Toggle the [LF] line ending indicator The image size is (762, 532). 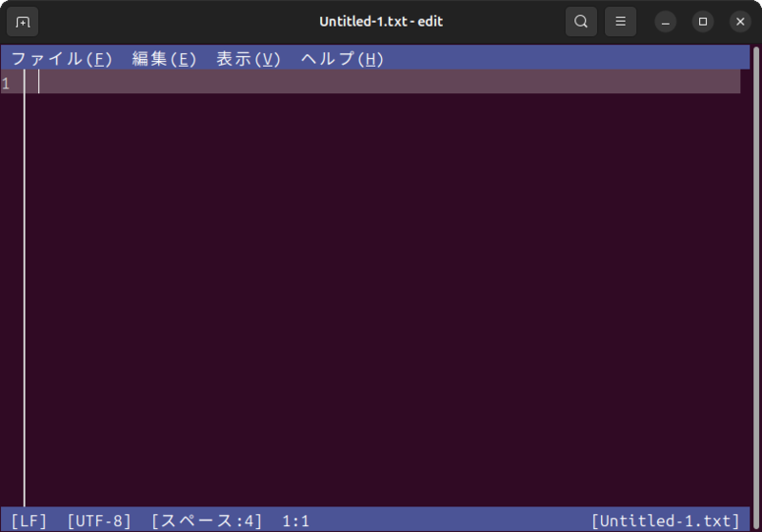click(29, 521)
